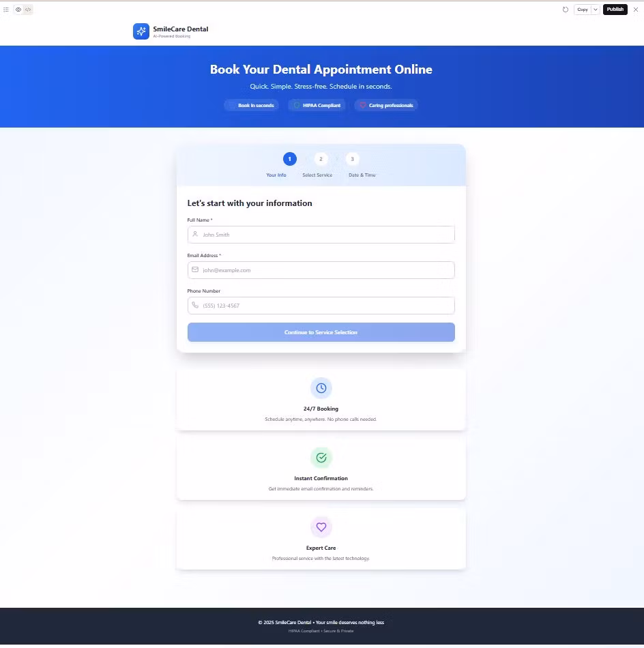
Task: Go to step 2 Select Service
Action: click(x=321, y=160)
